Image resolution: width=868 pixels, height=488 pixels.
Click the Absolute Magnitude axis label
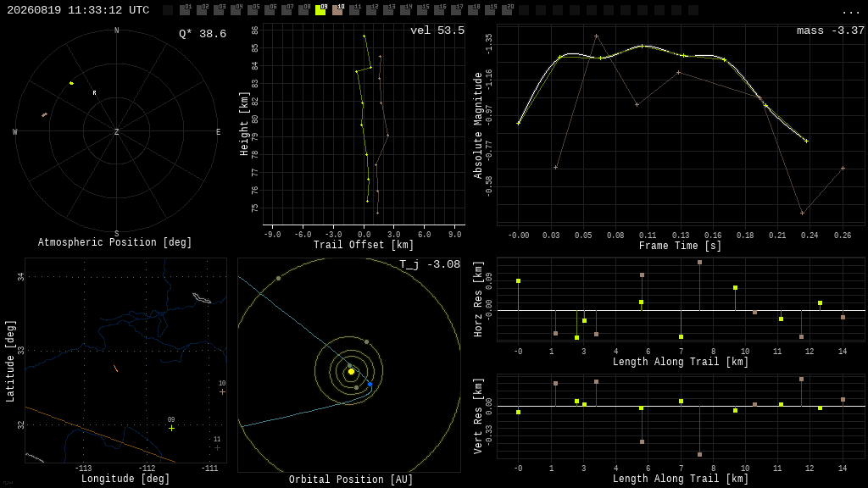tap(478, 125)
